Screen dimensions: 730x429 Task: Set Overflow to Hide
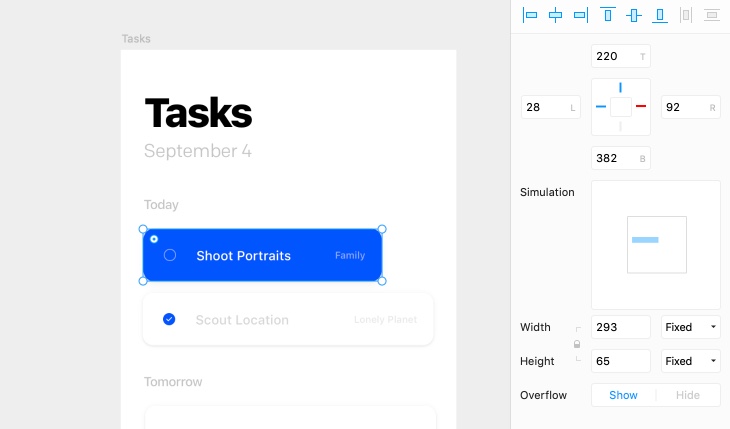pyautogui.click(x=688, y=395)
